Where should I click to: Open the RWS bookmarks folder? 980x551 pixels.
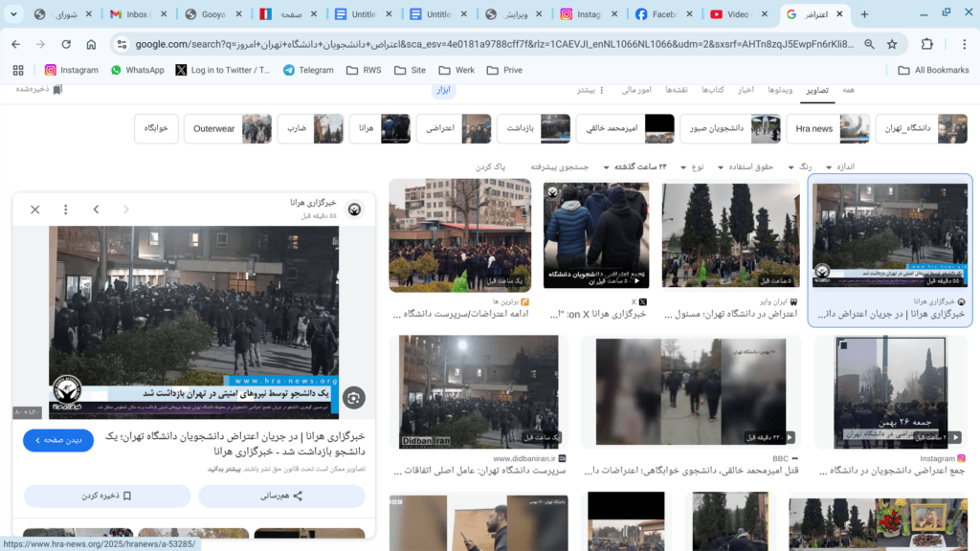point(364,70)
